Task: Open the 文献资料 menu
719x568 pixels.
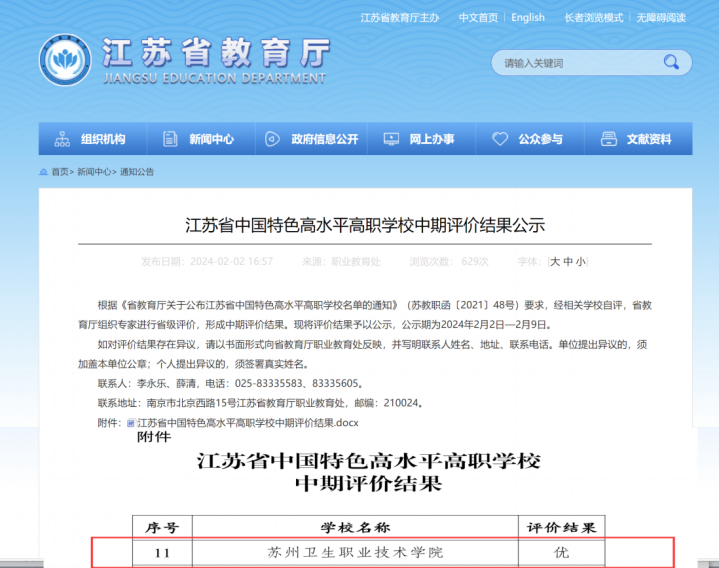Action: point(639,139)
